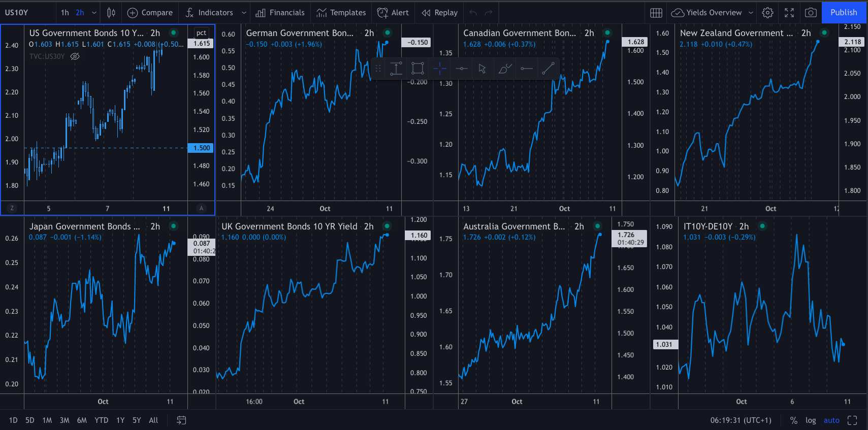This screenshot has height=430, width=868.
Task: Open Yields Overview layout name
Action: tap(714, 13)
